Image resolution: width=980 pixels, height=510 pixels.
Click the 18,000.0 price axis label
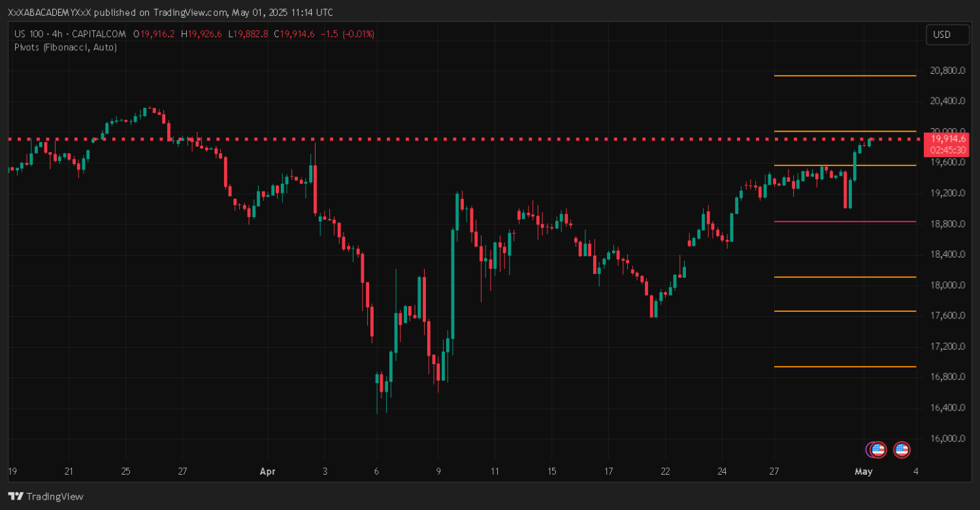point(948,285)
